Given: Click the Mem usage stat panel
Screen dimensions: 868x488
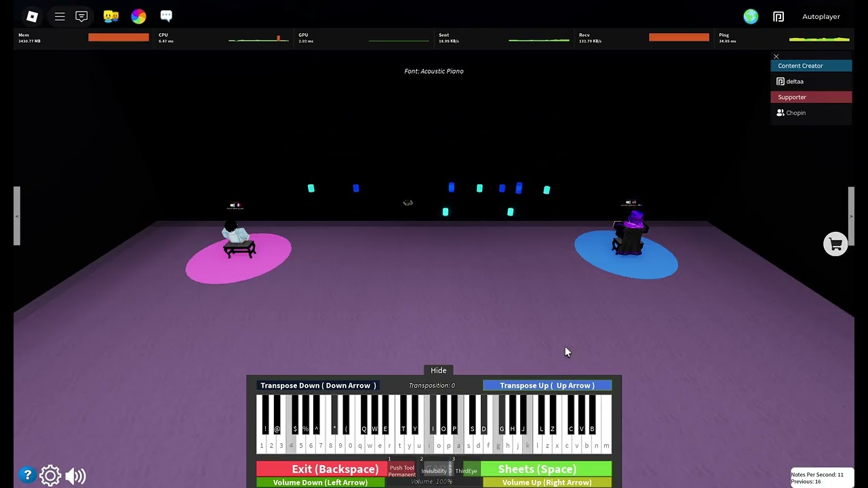Looking at the screenshot, I should point(83,38).
